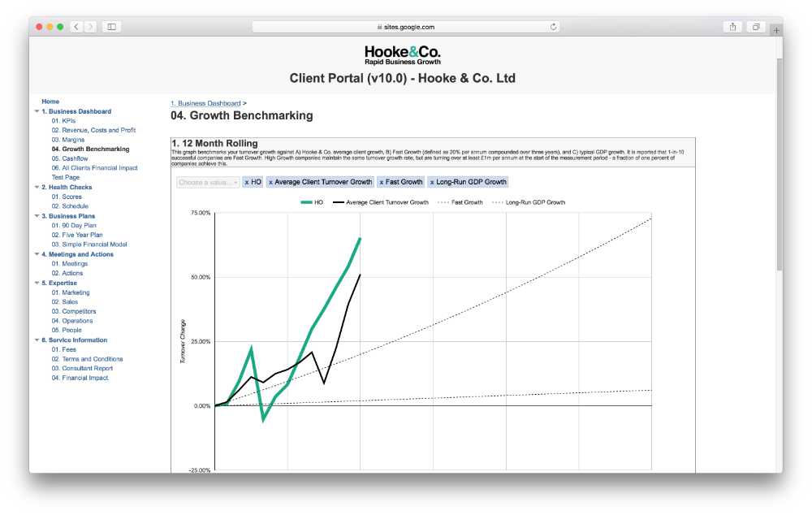Open 02. Revenue, Costs and Profit

tap(93, 130)
